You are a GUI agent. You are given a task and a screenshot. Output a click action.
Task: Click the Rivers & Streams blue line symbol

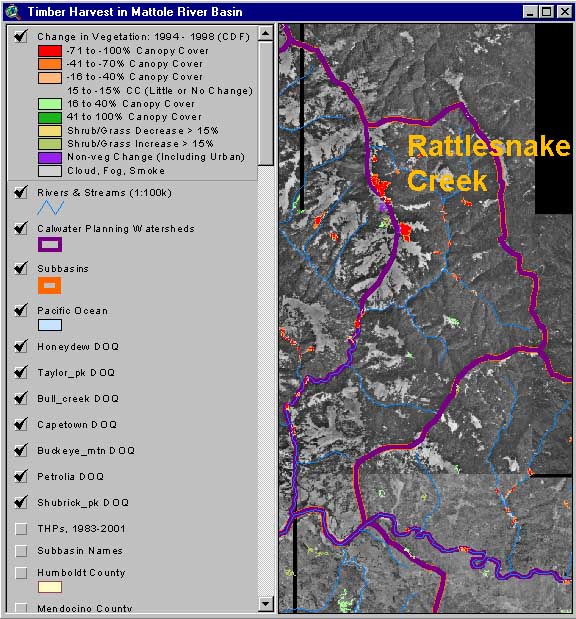coord(51,208)
